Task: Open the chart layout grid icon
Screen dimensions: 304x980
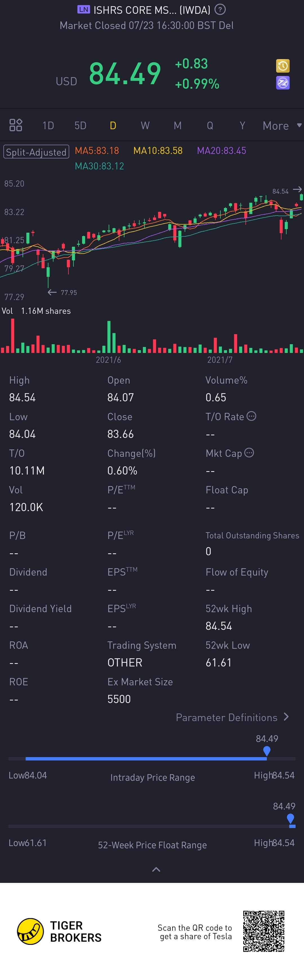Action: [15, 125]
